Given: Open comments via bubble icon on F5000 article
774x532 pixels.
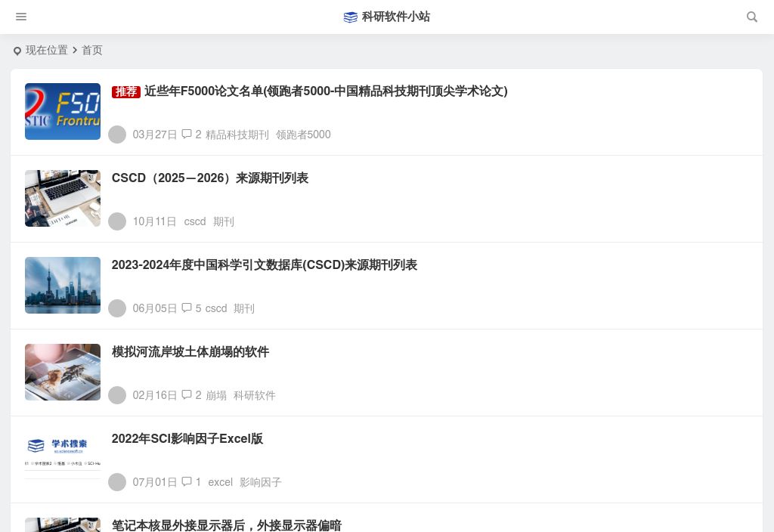Looking at the screenshot, I should 187,135.
